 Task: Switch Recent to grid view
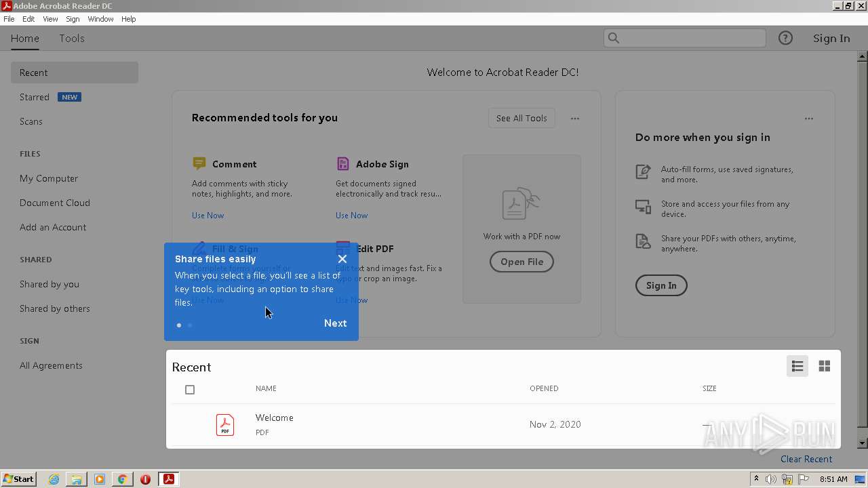pyautogui.click(x=825, y=366)
